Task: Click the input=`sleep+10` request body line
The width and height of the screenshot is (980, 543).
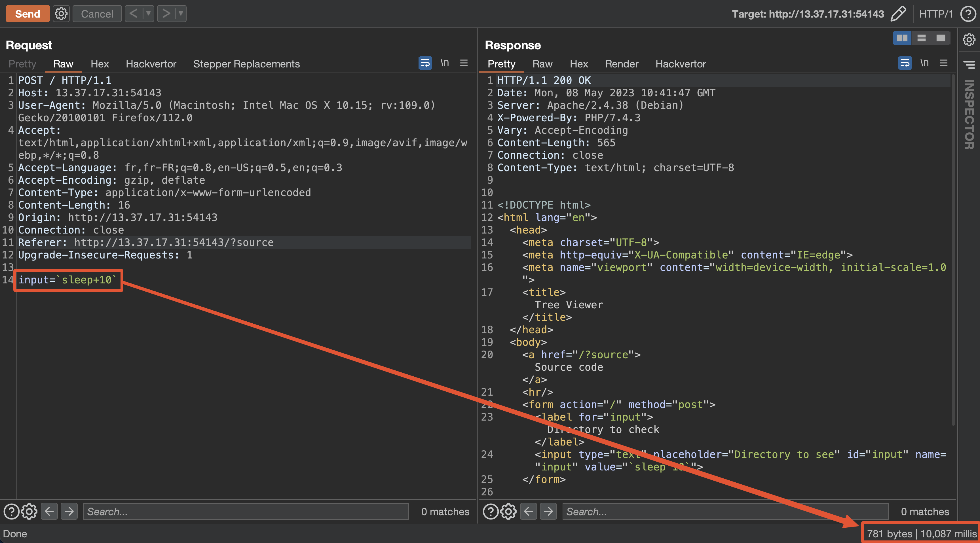Action: coord(68,280)
